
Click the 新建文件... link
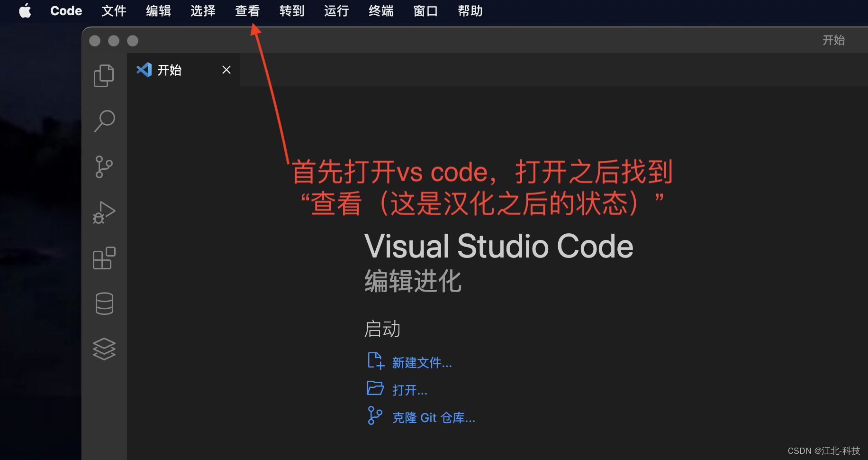coord(422,363)
